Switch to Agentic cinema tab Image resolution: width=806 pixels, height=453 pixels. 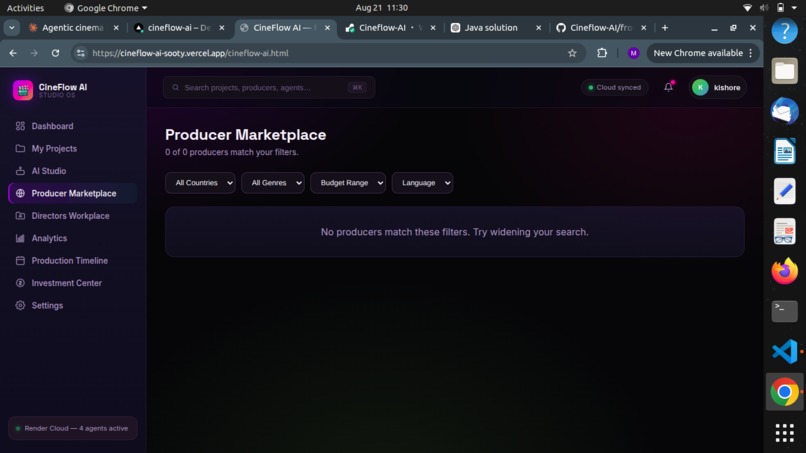click(72, 28)
